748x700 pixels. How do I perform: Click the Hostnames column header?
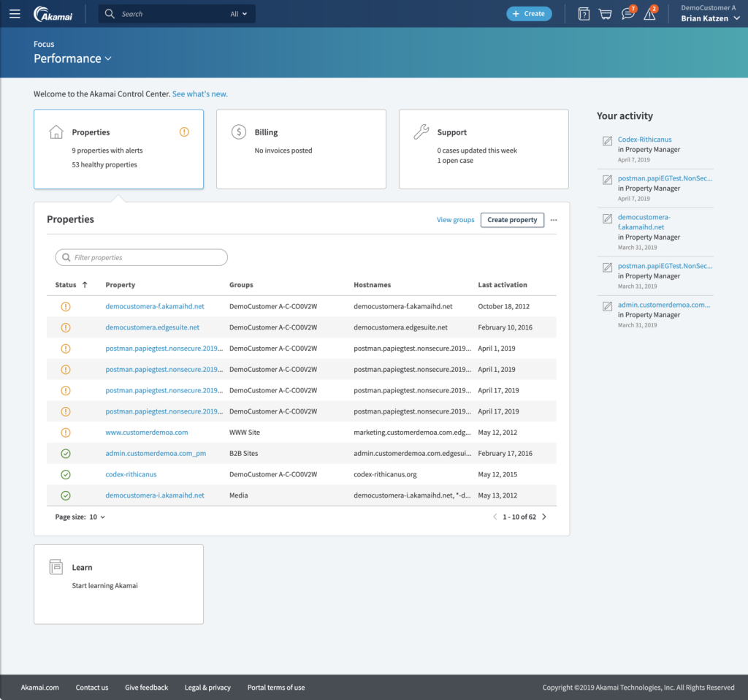(372, 285)
